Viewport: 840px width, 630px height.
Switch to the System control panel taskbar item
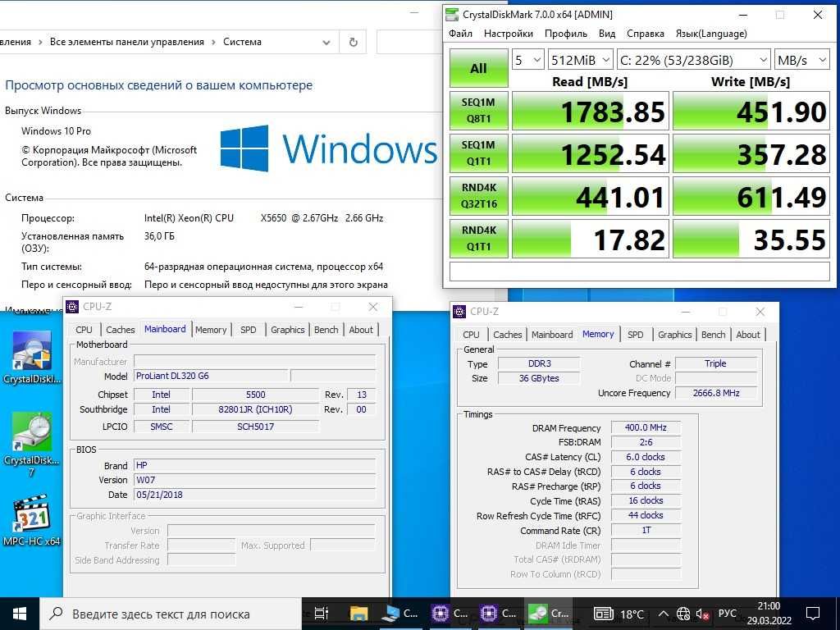pyautogui.click(x=398, y=614)
